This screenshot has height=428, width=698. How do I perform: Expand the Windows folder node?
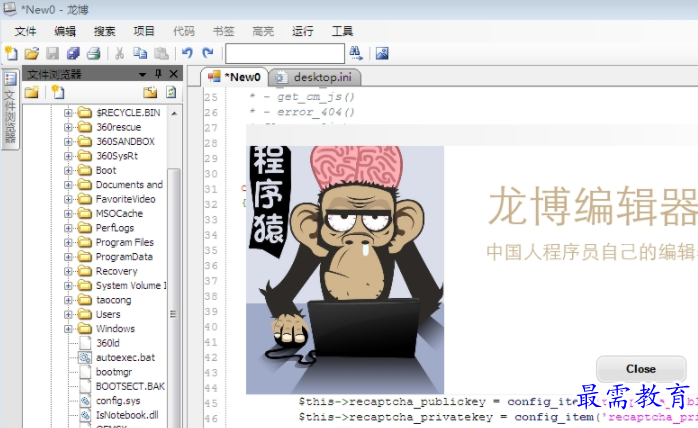[69, 328]
